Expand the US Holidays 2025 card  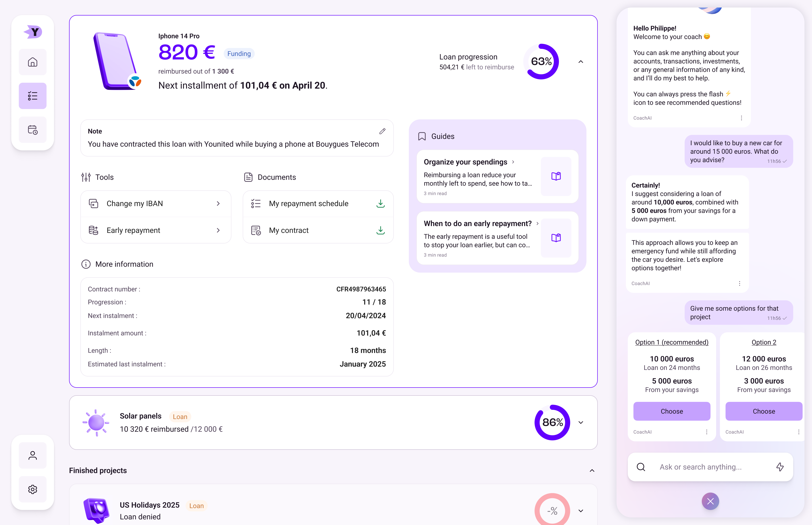tap(581, 511)
